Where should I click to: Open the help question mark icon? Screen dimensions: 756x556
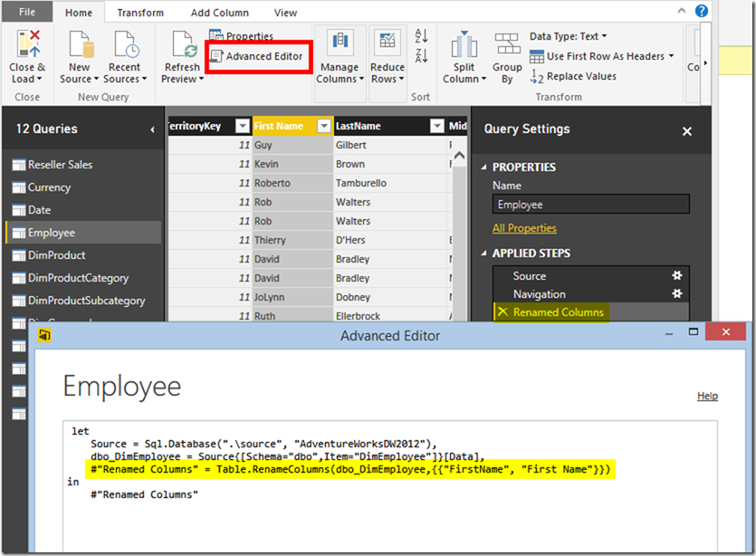pos(702,11)
